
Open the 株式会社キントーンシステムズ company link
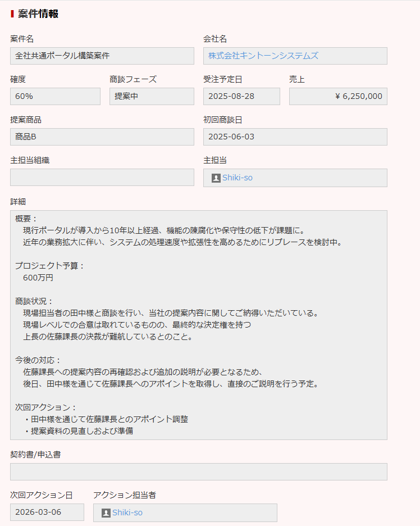(x=263, y=56)
